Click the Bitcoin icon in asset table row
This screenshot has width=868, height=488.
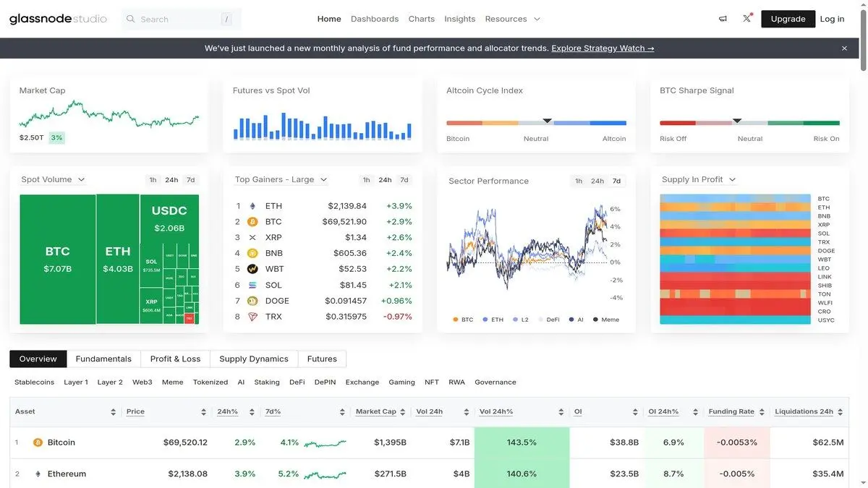[38, 442]
